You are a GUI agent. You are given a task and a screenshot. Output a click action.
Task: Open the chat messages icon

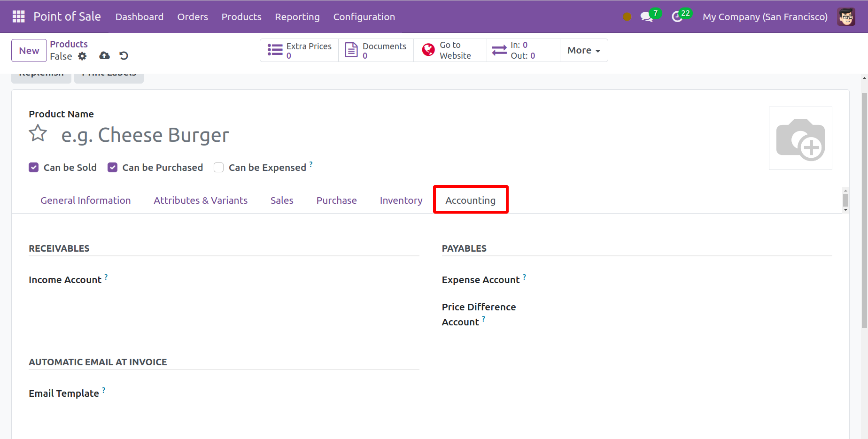(x=647, y=17)
